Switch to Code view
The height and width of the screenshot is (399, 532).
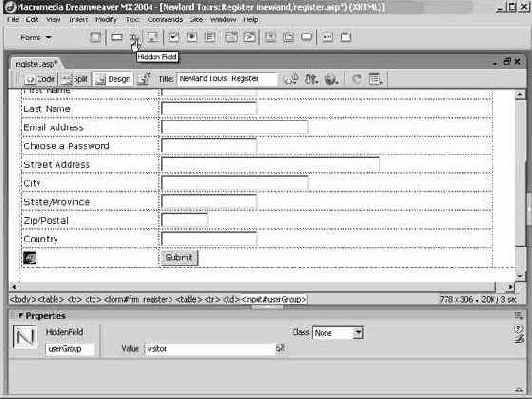[40, 79]
